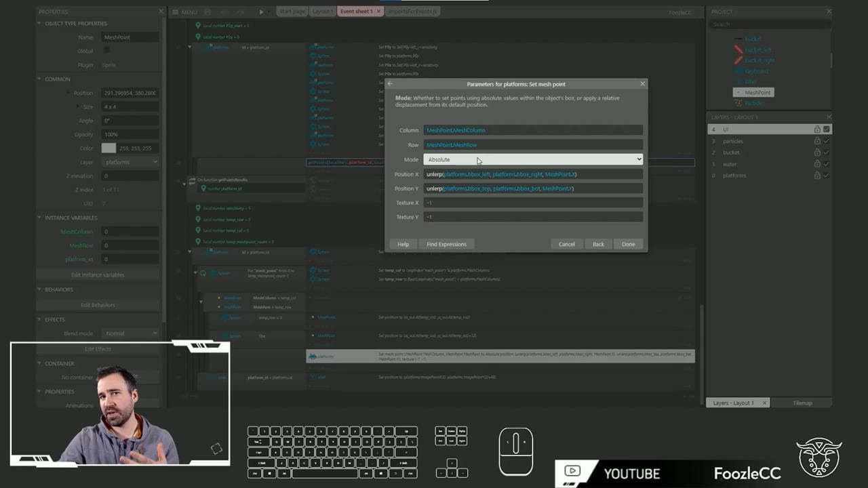Switch to the Tilemap panel tab

(802, 403)
